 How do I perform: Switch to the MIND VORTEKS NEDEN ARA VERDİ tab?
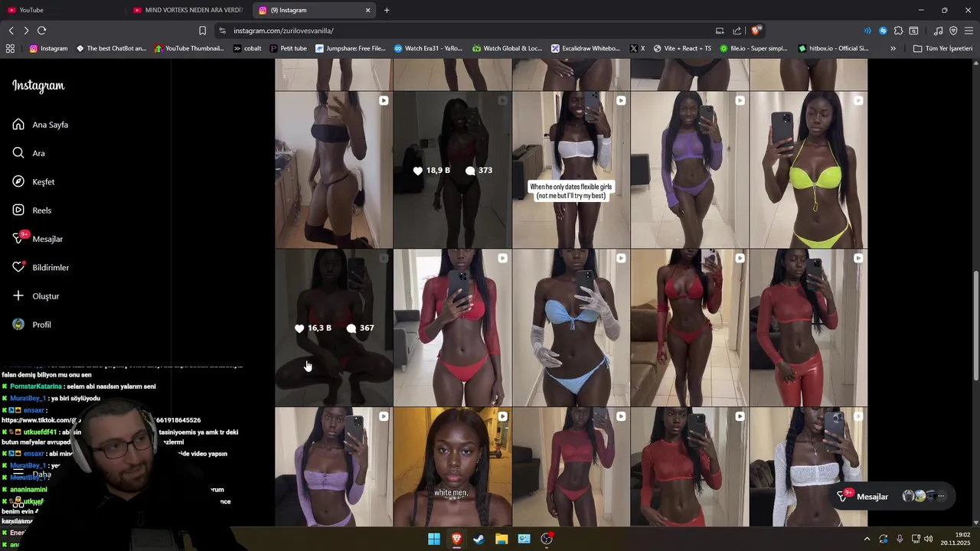pos(190,10)
